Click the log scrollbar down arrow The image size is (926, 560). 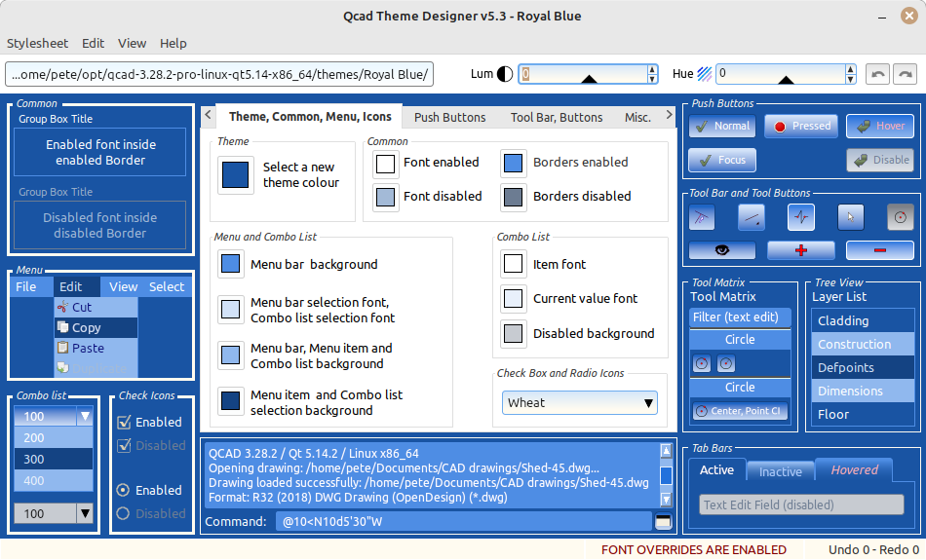[666, 500]
